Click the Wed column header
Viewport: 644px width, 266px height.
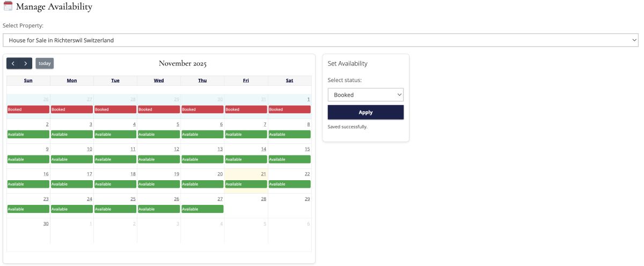159,80
